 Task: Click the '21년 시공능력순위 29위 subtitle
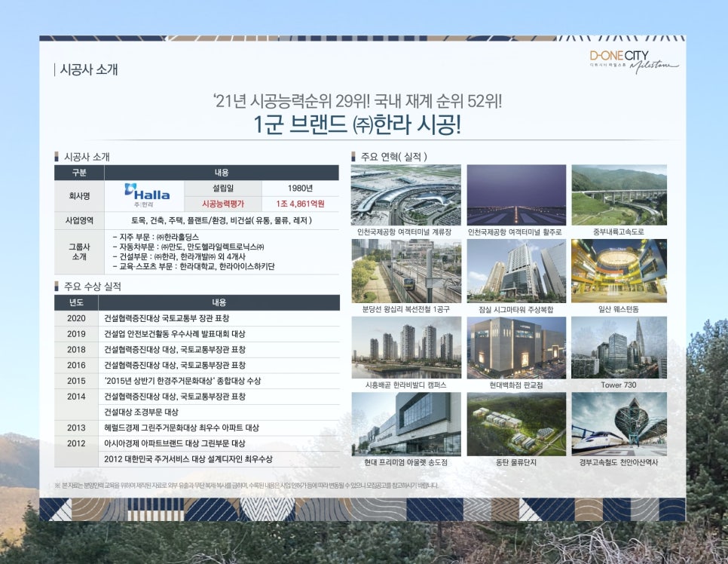pyautogui.click(x=357, y=100)
